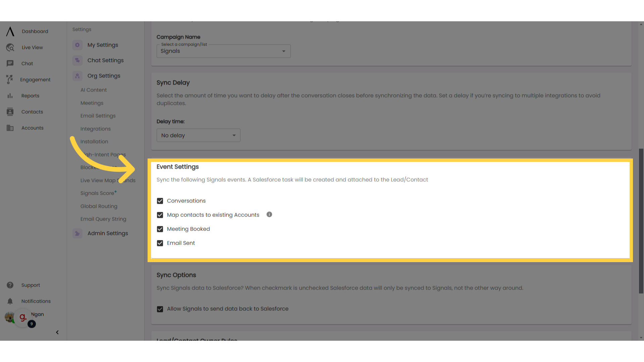Open Support icon at bottom
This screenshot has height=362, width=644.
point(10,285)
